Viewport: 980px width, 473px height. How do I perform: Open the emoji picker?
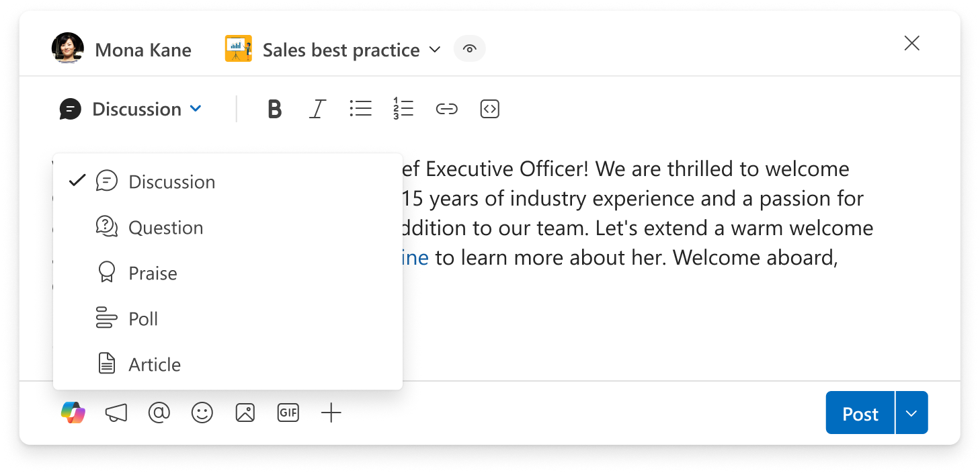(x=202, y=413)
